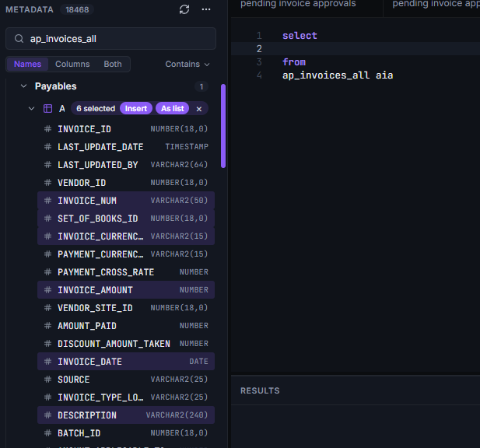The height and width of the screenshot is (448, 480).
Task: Click hash icon beside AMOUNT_PAID
Action: [x=47, y=326]
